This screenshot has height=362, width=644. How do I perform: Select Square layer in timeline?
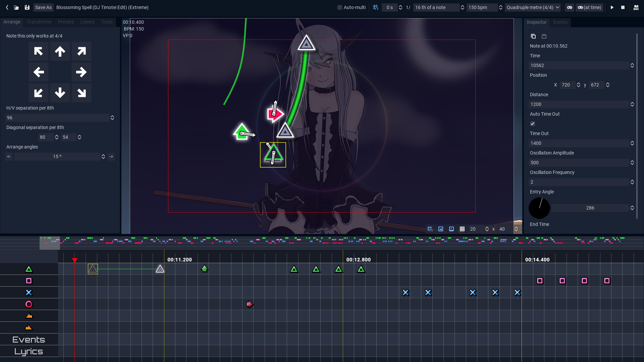point(29,281)
